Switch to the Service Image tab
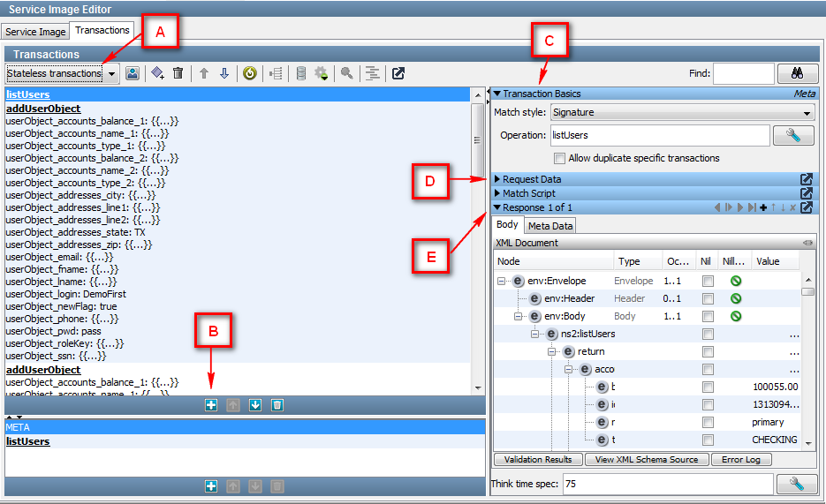Screen dimensions: 826x504 tap(35, 32)
